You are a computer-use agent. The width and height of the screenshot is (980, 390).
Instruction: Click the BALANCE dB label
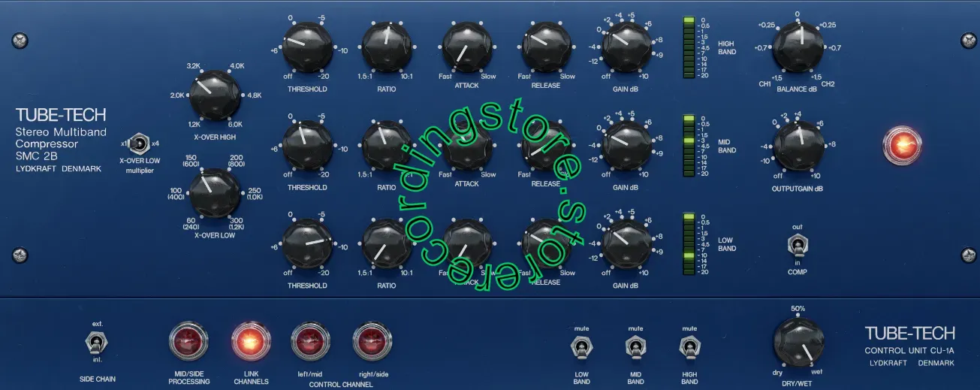click(798, 89)
